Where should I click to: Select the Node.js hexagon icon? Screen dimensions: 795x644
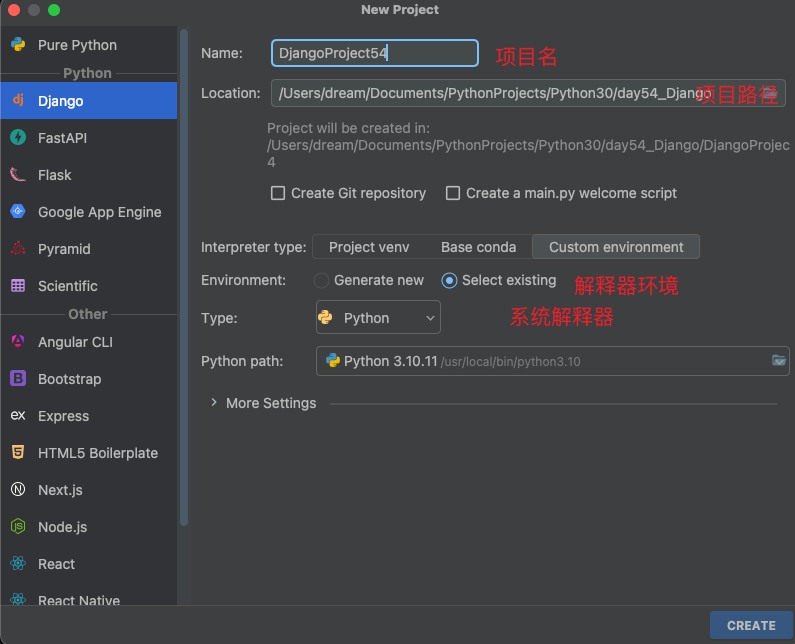[x=18, y=526]
